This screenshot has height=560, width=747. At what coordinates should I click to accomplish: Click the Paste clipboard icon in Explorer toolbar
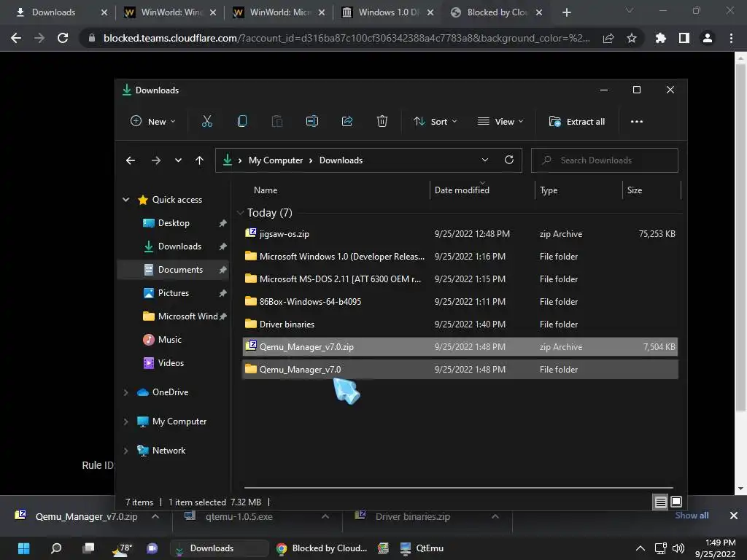click(276, 122)
